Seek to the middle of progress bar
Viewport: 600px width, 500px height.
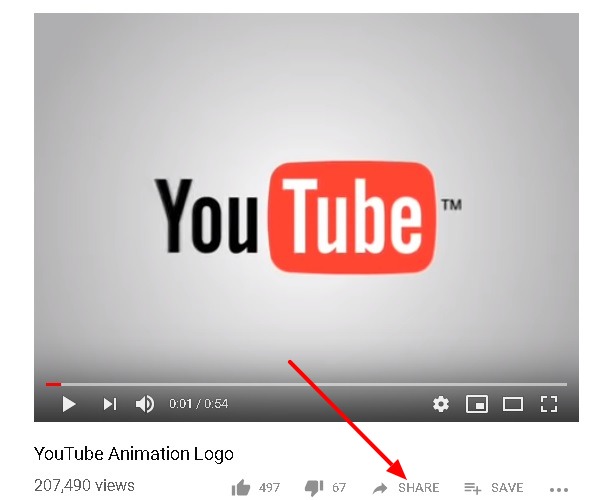coord(307,384)
